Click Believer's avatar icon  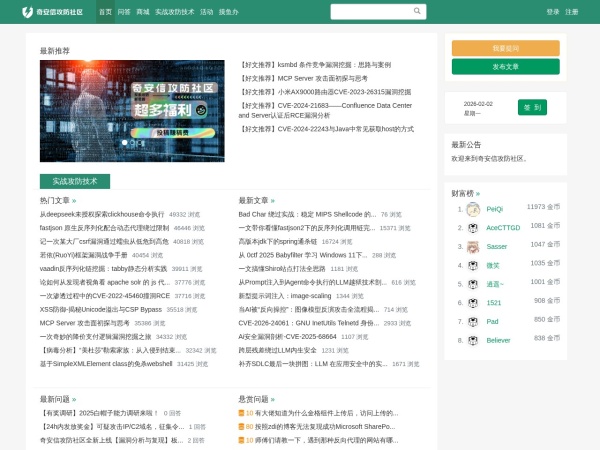pyautogui.click(x=474, y=340)
